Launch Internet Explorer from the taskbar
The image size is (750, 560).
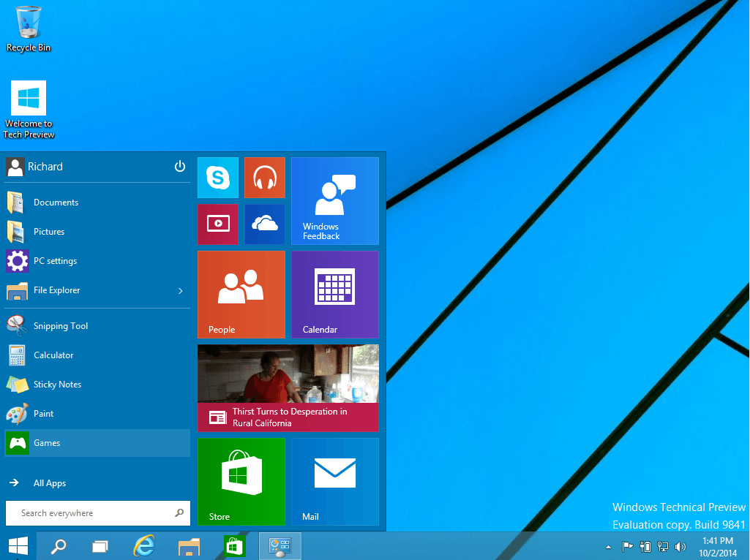[144, 545]
